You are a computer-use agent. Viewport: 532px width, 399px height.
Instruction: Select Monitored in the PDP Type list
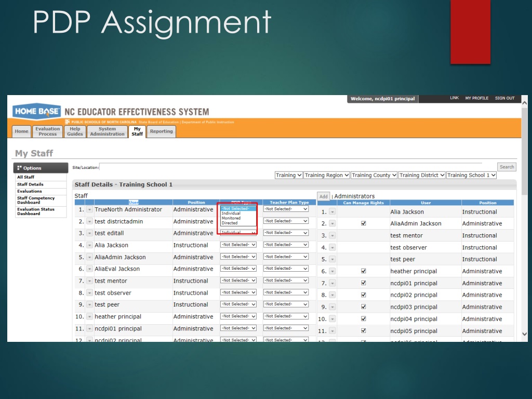231,218
